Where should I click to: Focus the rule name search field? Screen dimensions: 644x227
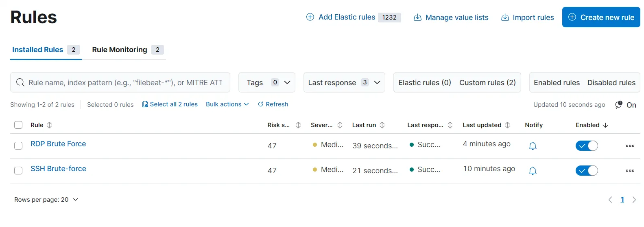coord(120,83)
